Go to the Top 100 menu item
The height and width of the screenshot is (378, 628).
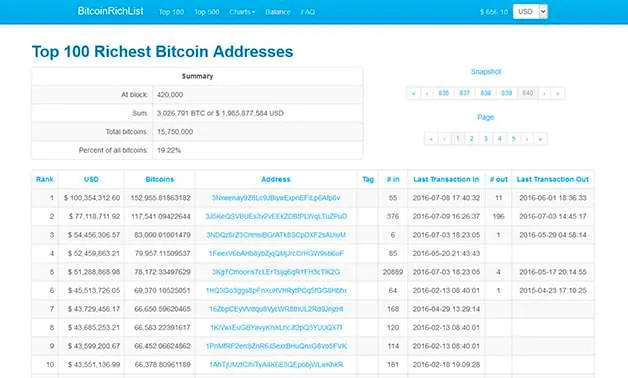pyautogui.click(x=171, y=12)
